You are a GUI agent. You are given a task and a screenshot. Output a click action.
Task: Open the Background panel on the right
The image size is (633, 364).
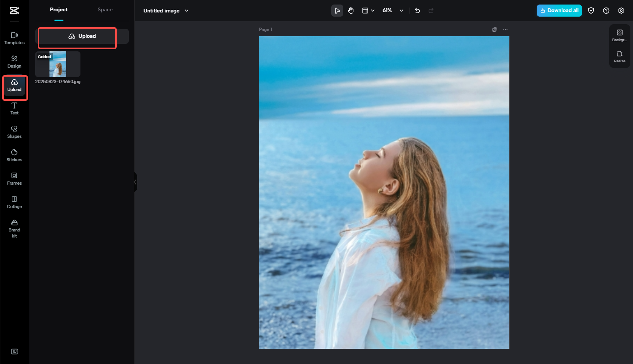619,35
